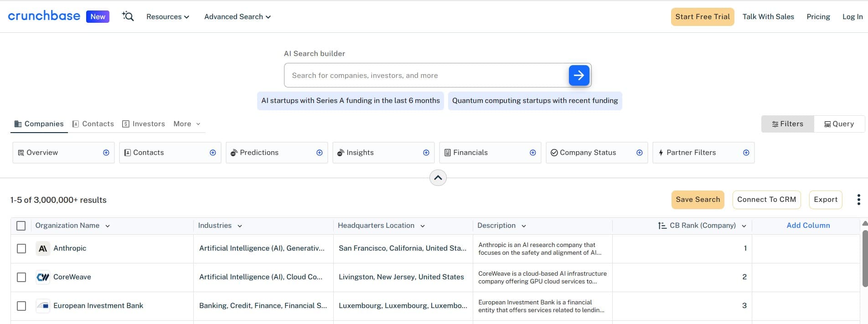Collapse the filter panel with up chevron

pos(438,178)
